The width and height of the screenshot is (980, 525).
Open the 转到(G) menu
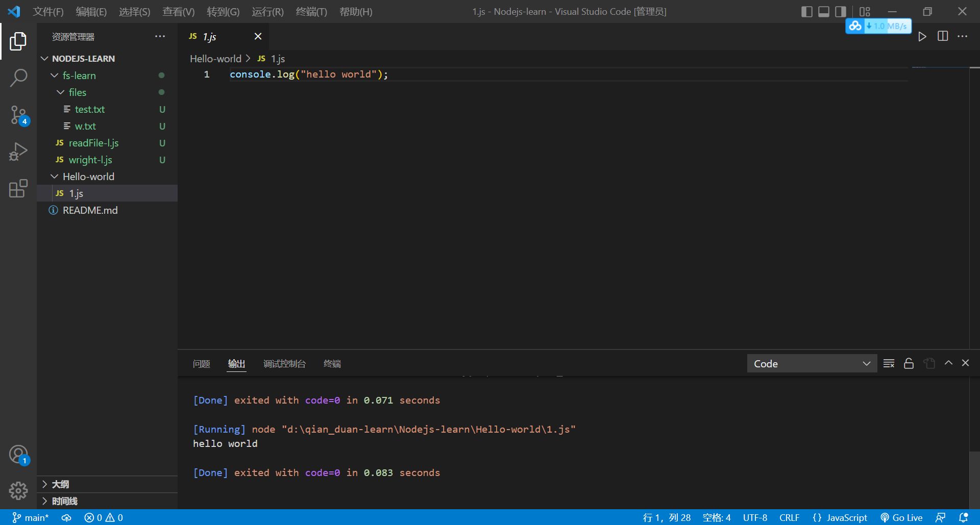[x=223, y=11]
